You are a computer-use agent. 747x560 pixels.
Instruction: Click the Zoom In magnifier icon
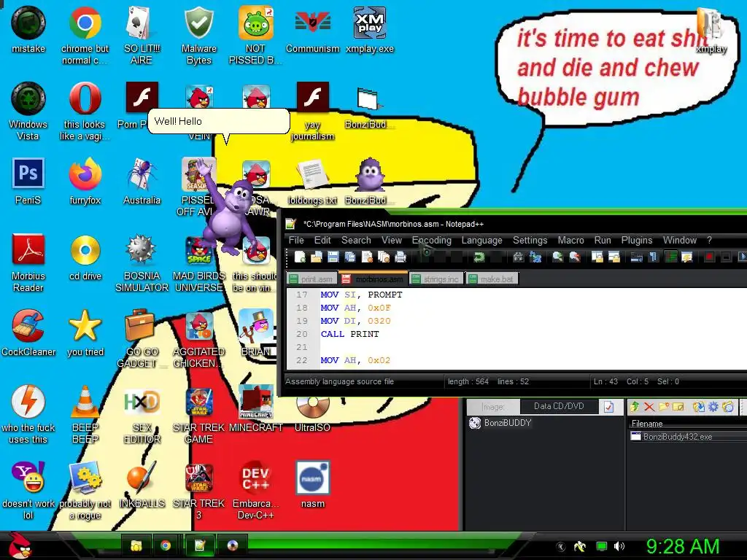coord(558,257)
